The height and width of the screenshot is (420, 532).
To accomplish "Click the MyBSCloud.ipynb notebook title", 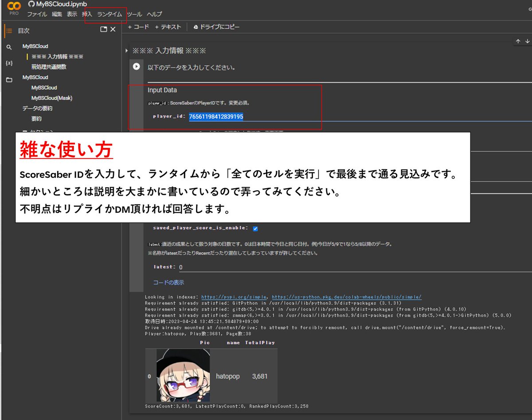I will pyautogui.click(x=62, y=4).
